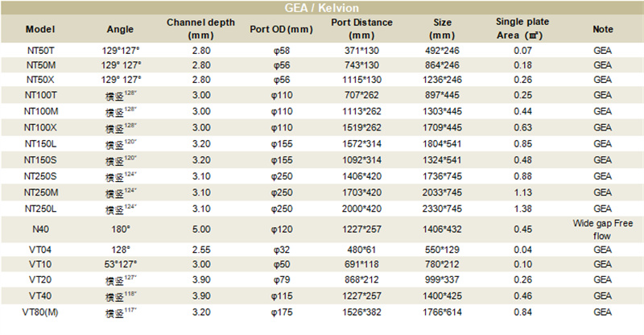The image size is (644, 335).
Task: Click single plate area 0.84
Action: point(522,312)
